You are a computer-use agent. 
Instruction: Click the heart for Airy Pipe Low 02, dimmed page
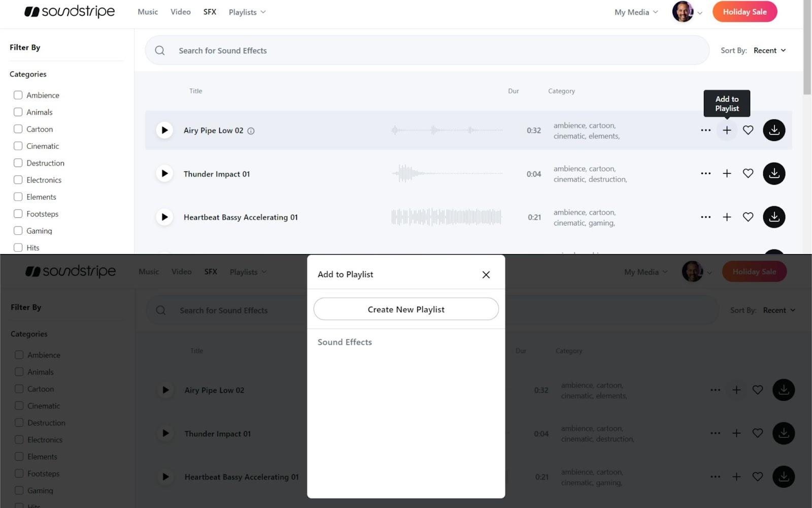coord(758,390)
